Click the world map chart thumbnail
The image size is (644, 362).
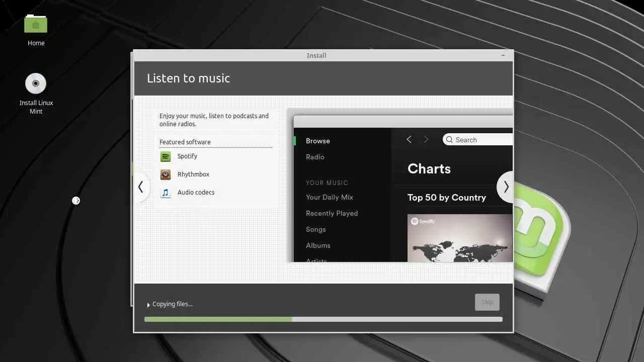pyautogui.click(x=460, y=238)
